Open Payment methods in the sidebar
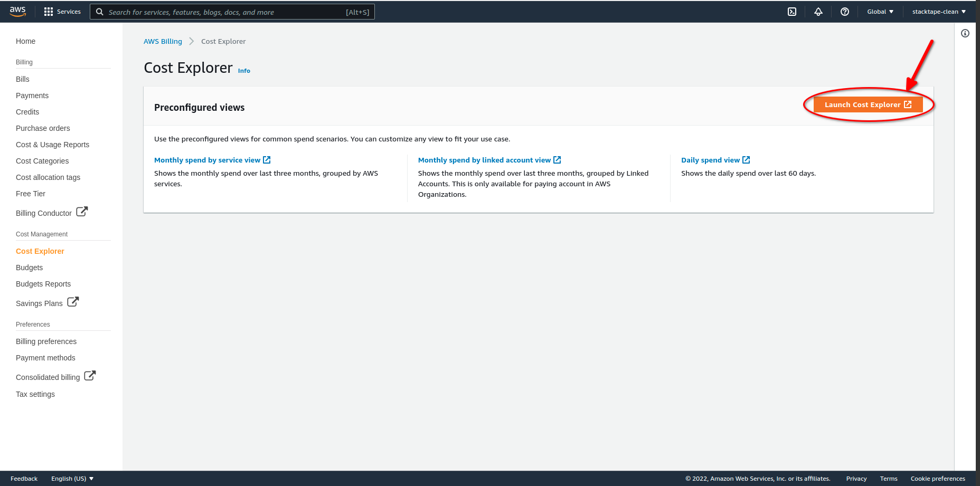This screenshot has height=486, width=980. 45,358
